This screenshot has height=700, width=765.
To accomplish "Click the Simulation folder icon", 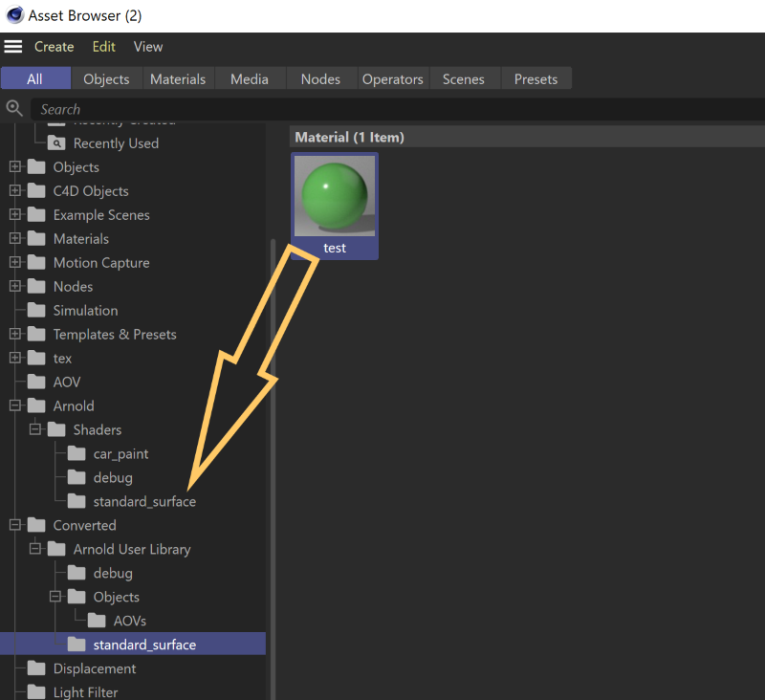I will coord(36,310).
